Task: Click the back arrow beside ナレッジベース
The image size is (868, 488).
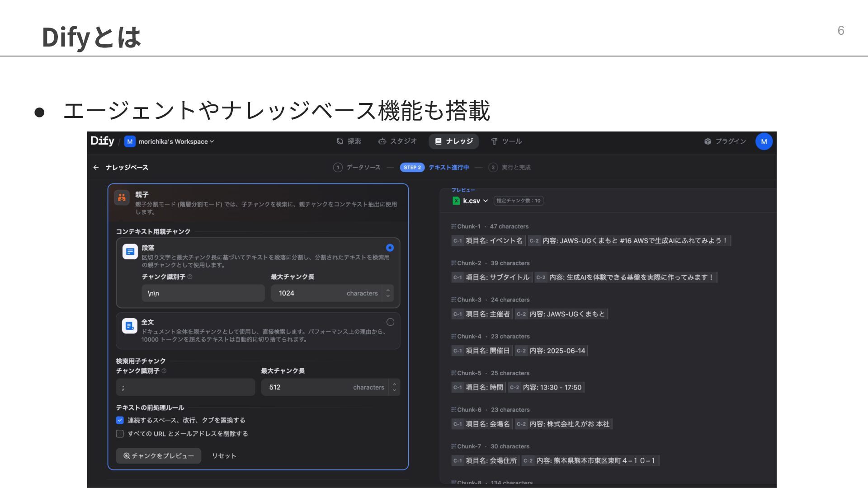Action: coord(96,168)
